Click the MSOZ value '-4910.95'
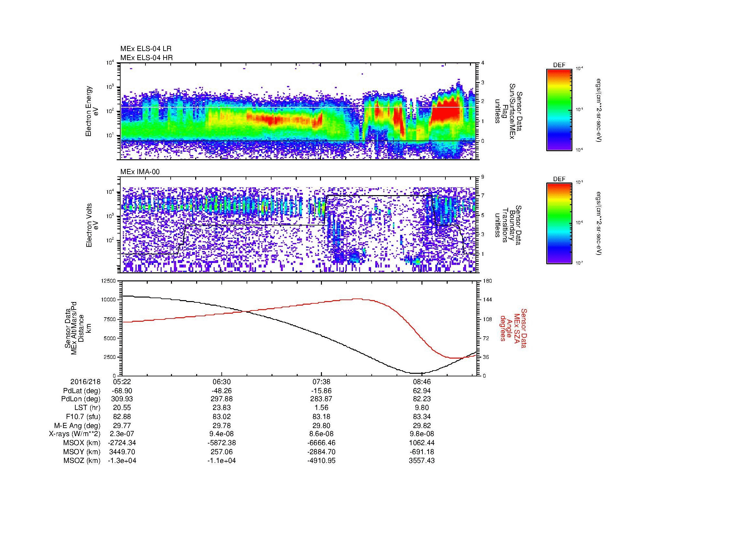Image resolution: width=756 pixels, height=534 pixels. click(x=321, y=461)
